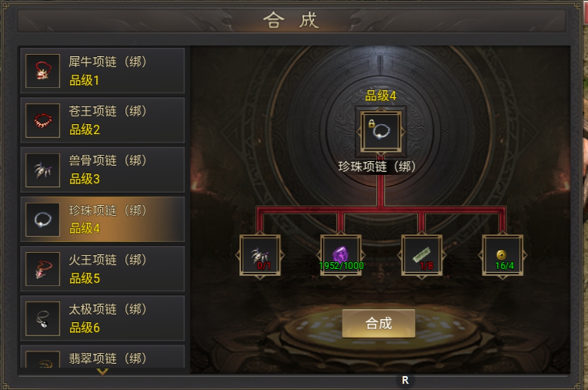Select the 苍王项链 品级2 list entry

(x=102, y=120)
